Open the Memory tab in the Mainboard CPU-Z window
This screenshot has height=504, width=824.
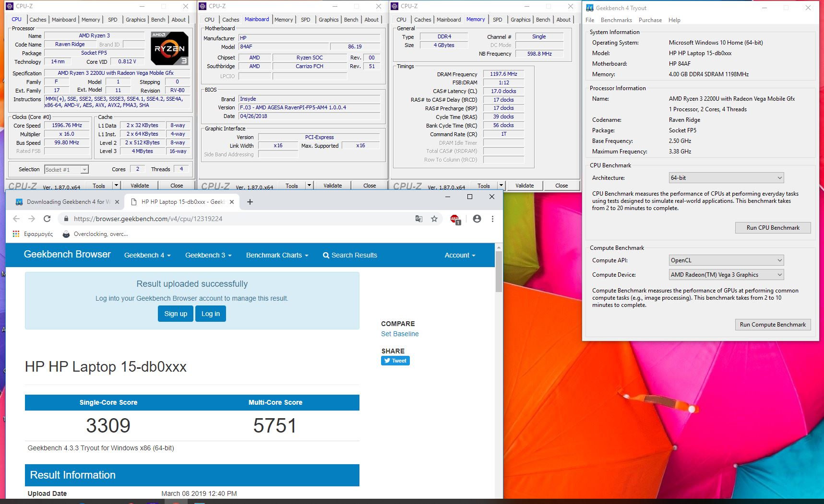click(x=284, y=20)
